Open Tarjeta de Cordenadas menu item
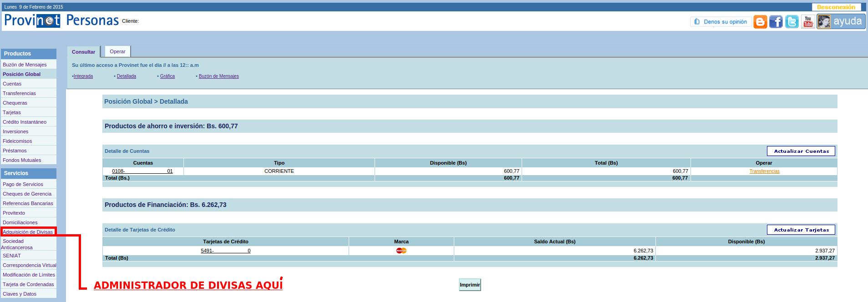The width and height of the screenshot is (868, 302). click(x=28, y=284)
